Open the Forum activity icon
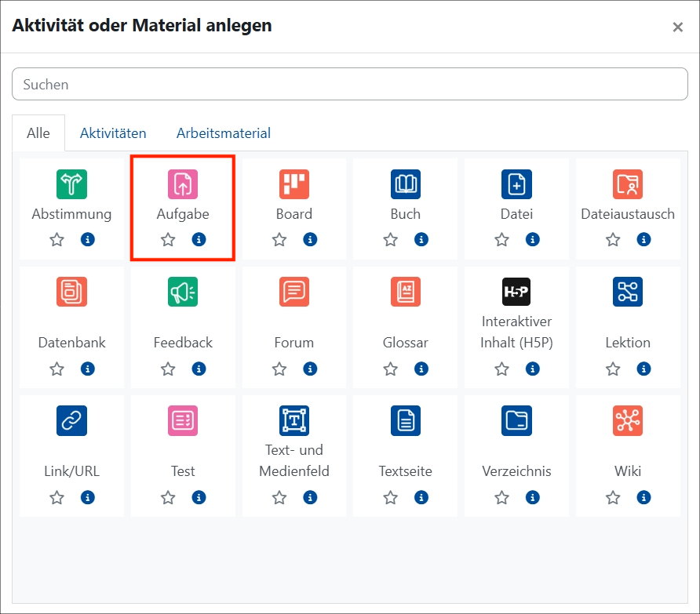 coord(293,291)
